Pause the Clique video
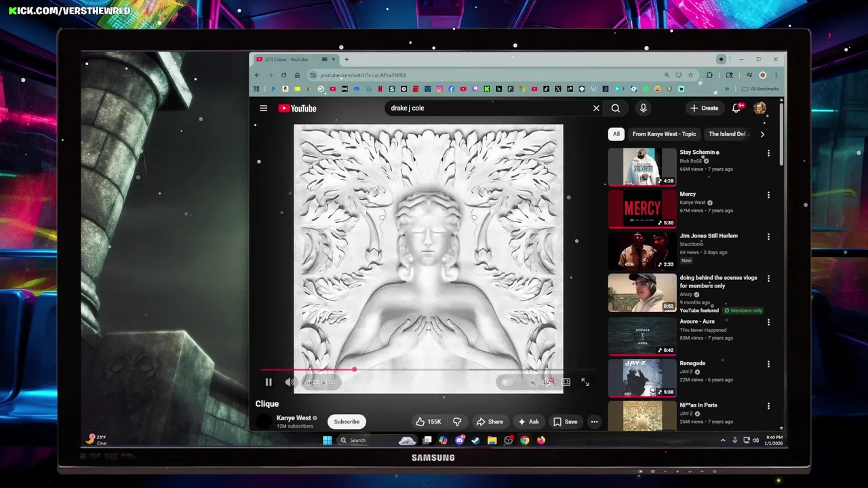This screenshot has height=488, width=868. [269, 382]
